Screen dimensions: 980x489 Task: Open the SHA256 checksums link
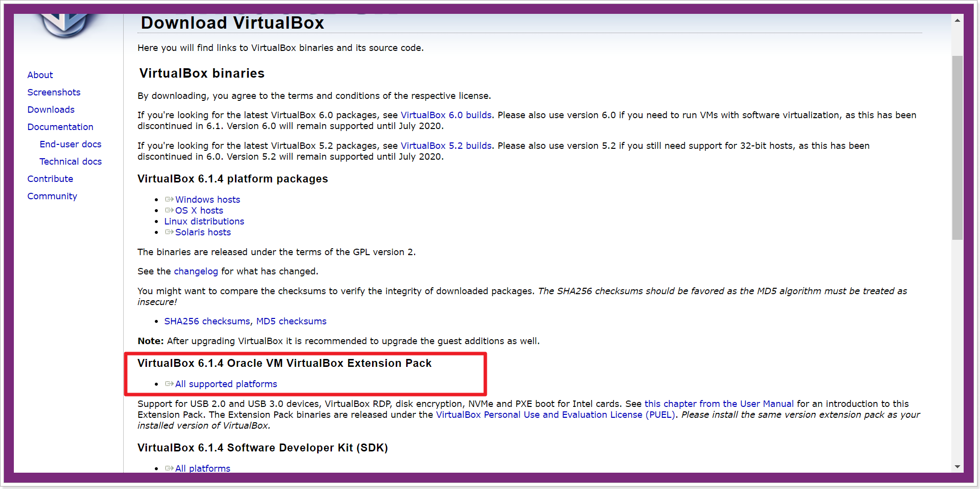(207, 321)
